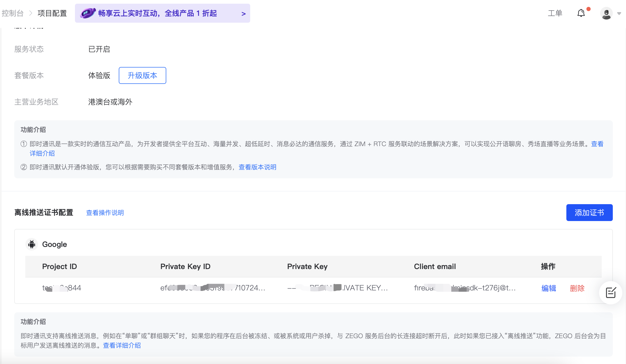
Task: Open the floating edit pencil icon
Action: pyautogui.click(x=611, y=293)
